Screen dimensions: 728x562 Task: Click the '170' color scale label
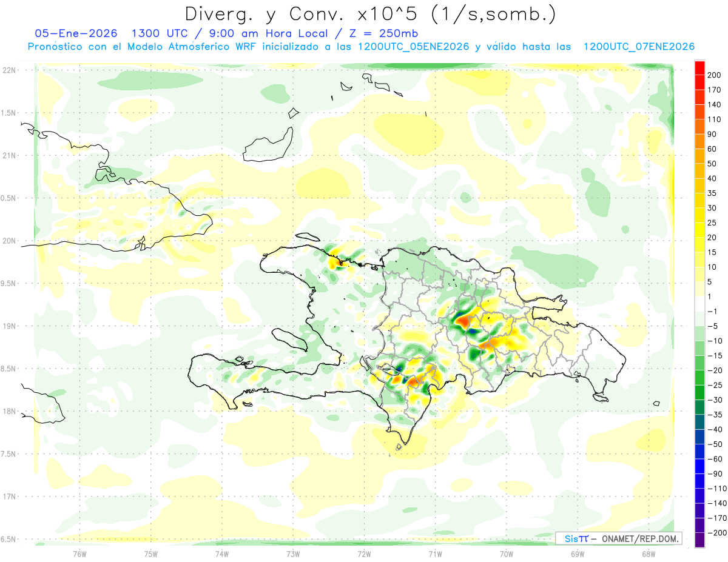715,90
